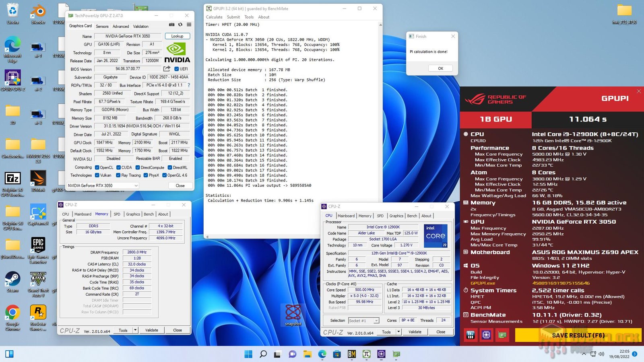Screen dimensions: 644x362
Task: Expand Tools dropdown arrow in memory CPU-Z window
Action: coord(135,330)
